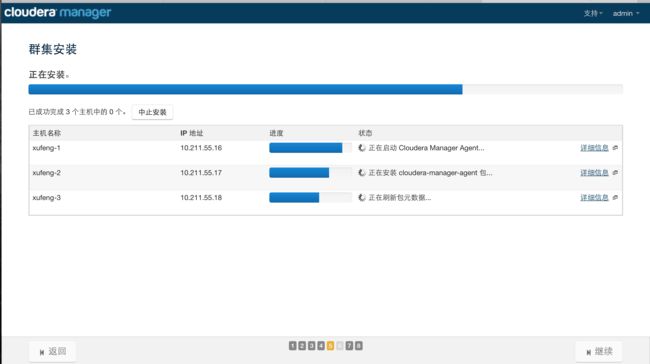Click the 中止安装 button
The width and height of the screenshot is (650, 364).
pyautogui.click(x=152, y=112)
